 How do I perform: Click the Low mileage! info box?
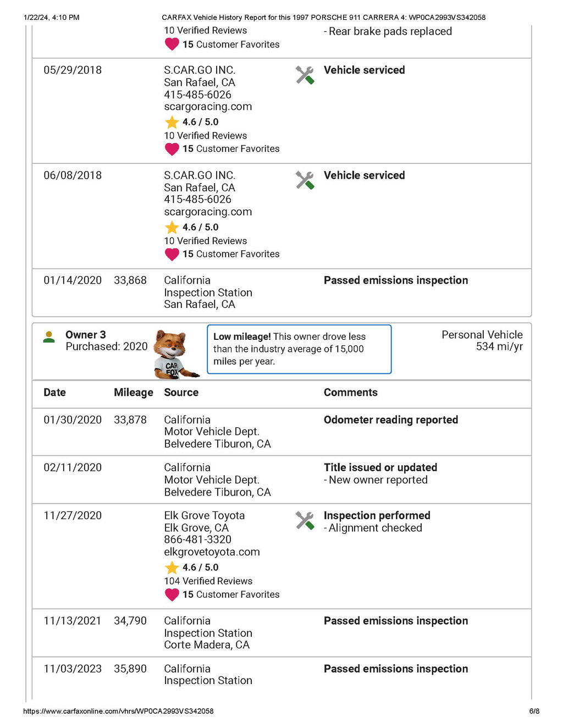click(299, 349)
